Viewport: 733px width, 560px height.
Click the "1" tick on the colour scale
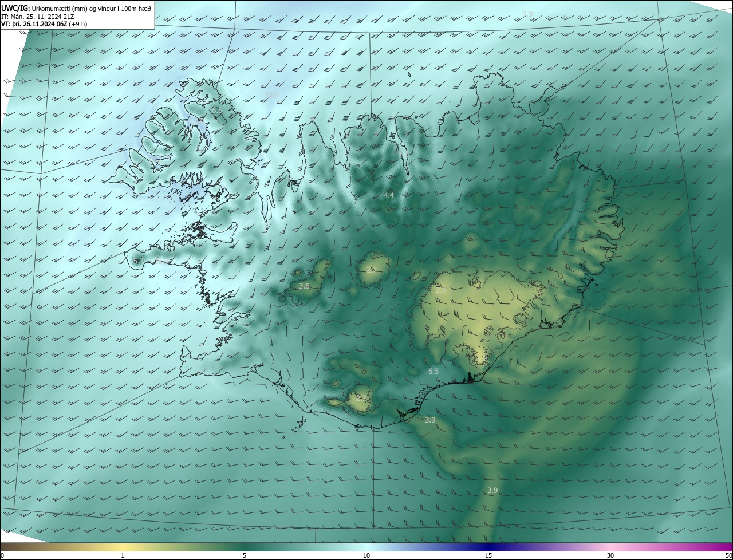123,555
